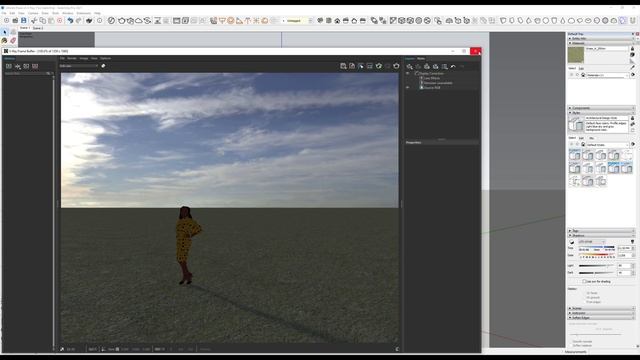Viewport: 640px width, 360px height.
Task: Start V-Ray interactive render icon
Action: [130, 20]
